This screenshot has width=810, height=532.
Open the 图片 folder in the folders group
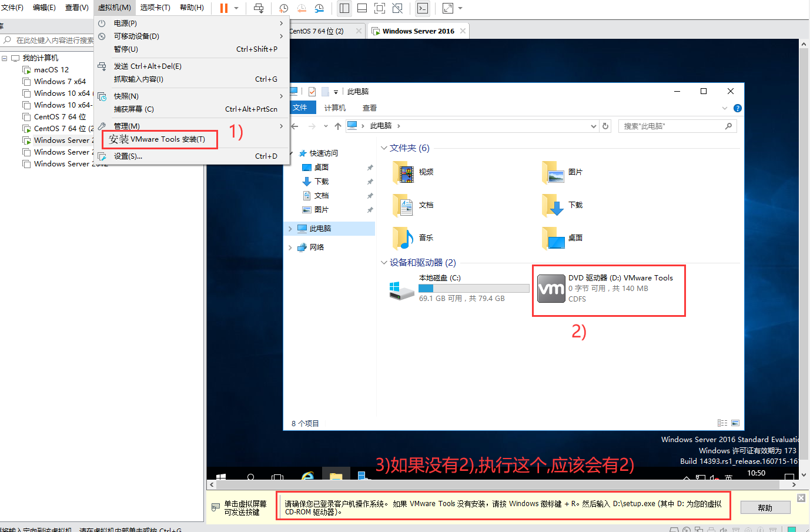point(562,172)
